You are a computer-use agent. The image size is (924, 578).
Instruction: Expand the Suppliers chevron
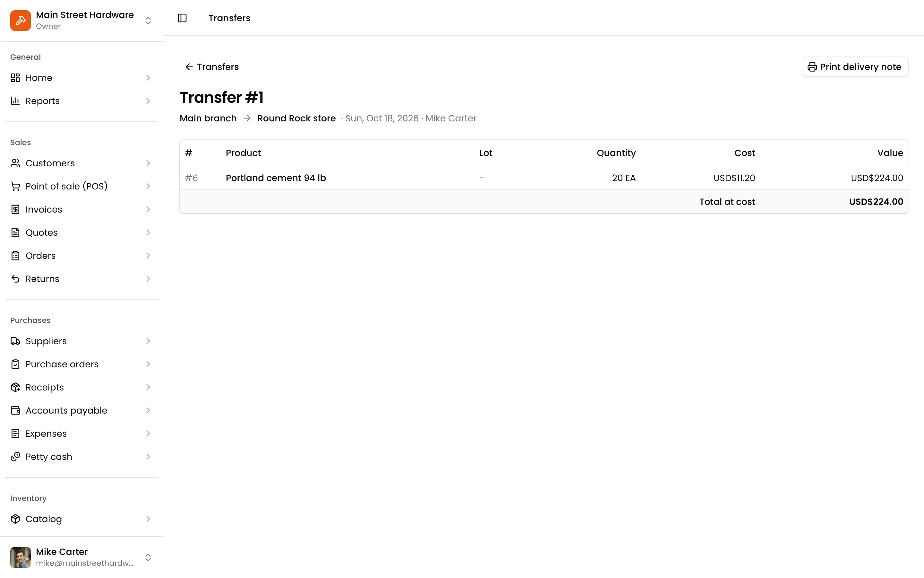pos(148,341)
